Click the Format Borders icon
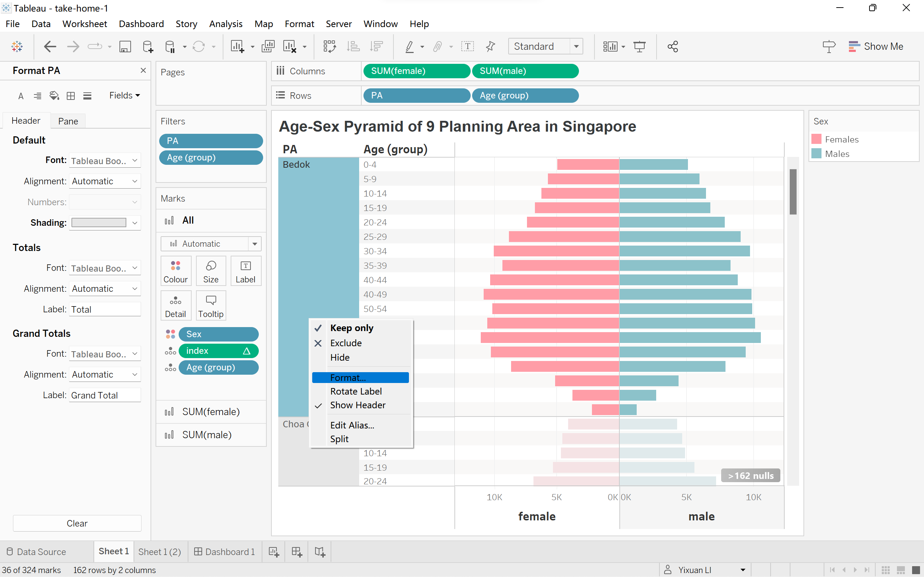Viewport: 924px width, 577px height. tap(71, 96)
